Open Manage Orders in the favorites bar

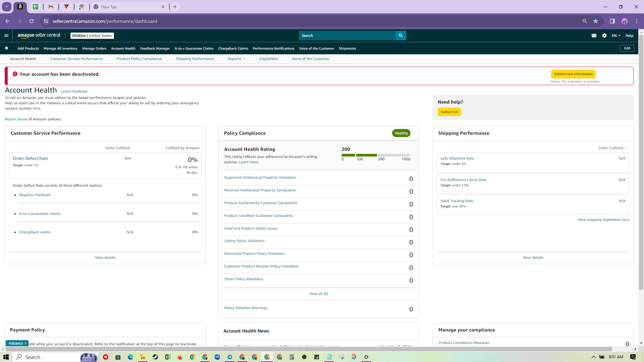(x=94, y=48)
